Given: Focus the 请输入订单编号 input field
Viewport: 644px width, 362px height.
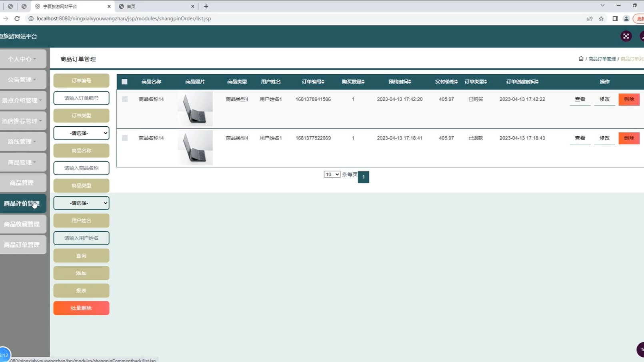Looking at the screenshot, I should tap(81, 98).
